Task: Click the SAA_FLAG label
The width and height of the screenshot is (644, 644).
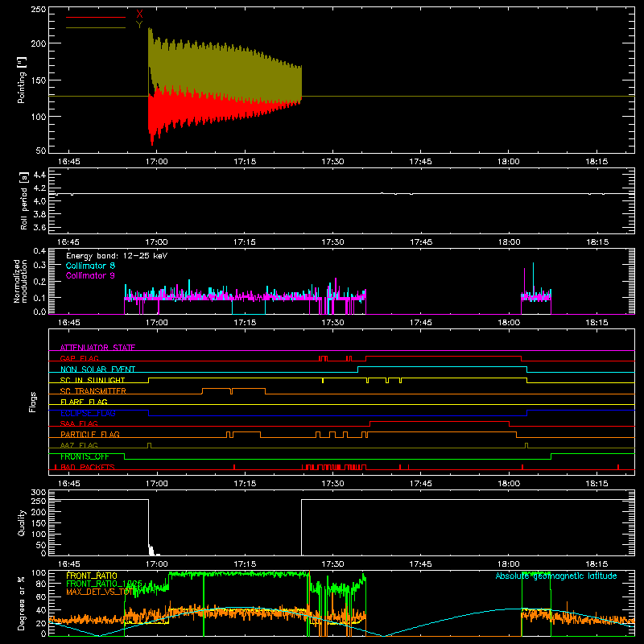Action: pyautogui.click(x=79, y=423)
